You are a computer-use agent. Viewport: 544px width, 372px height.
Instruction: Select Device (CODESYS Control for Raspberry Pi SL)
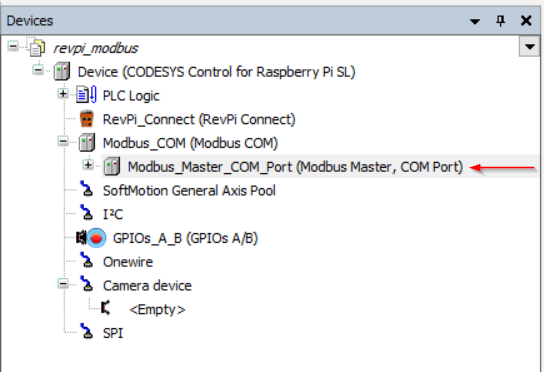pyautogui.click(x=216, y=72)
